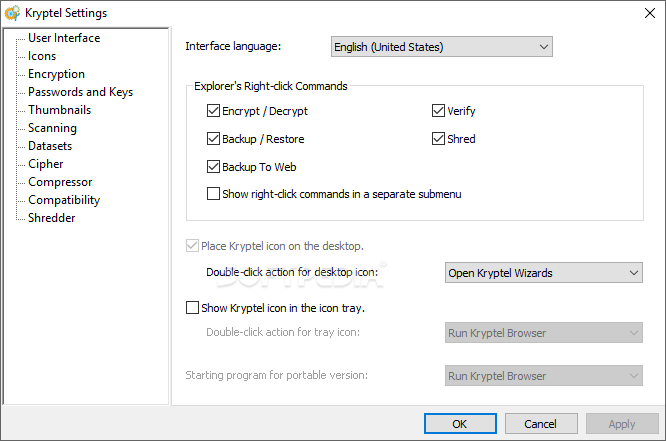
Task: Open Compatibility settings page
Action: (x=64, y=200)
